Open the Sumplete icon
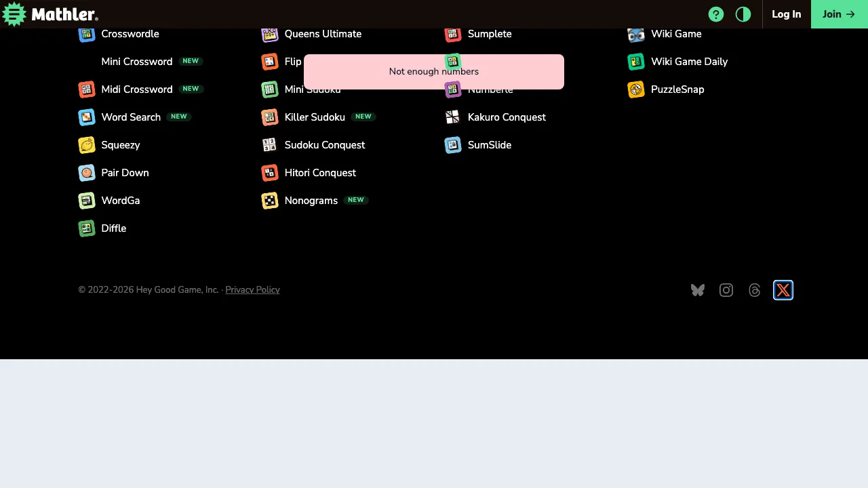 pos(453,34)
